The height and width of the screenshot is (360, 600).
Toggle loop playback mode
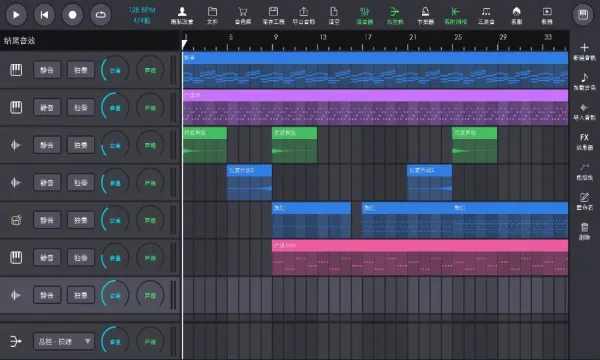[101, 15]
